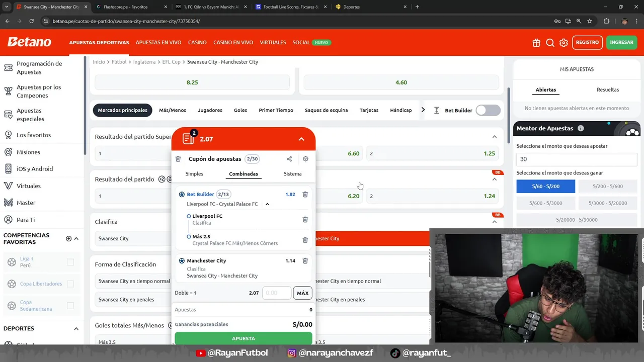Share the bet slip via share icon
The width and height of the screenshot is (644, 362).
[x=289, y=159]
